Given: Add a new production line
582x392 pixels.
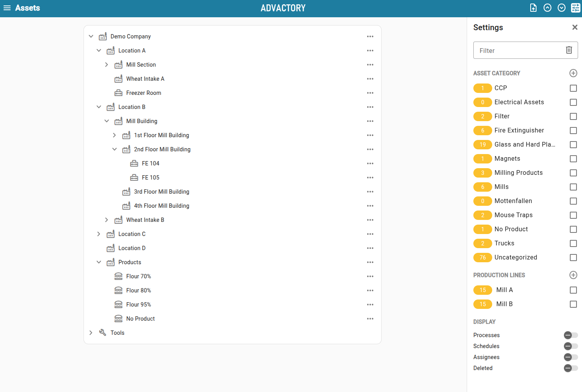Looking at the screenshot, I should pos(573,275).
